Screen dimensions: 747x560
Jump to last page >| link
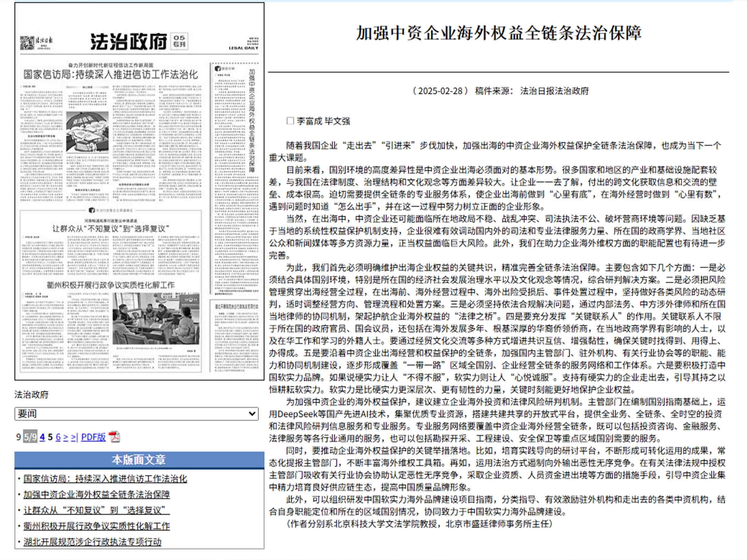coord(75,437)
